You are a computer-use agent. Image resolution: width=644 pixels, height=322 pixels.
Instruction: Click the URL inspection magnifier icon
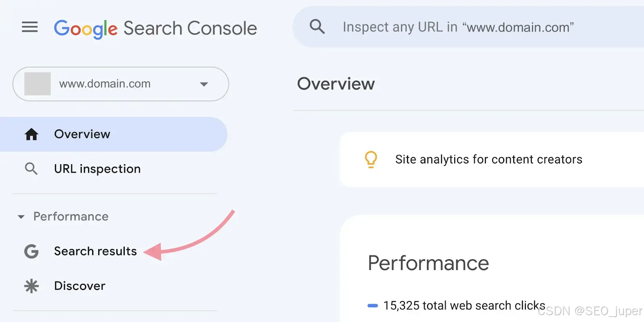point(31,169)
